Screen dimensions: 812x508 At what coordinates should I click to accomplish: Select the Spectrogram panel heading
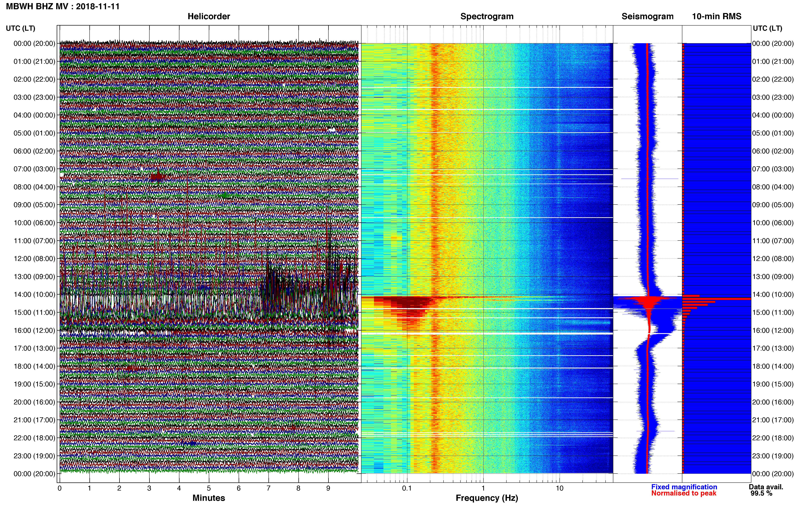click(487, 16)
